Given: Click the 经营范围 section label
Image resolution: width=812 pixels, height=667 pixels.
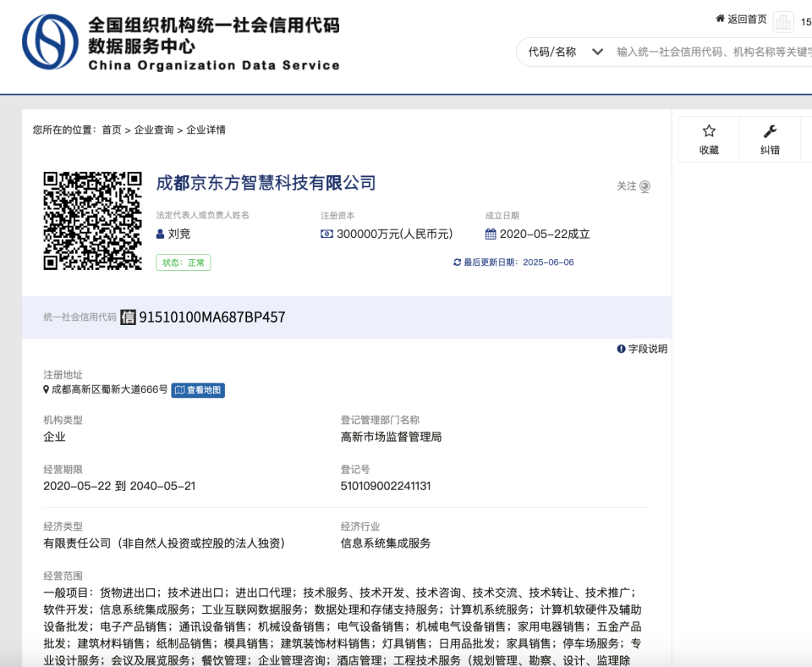Looking at the screenshot, I should point(63,576).
